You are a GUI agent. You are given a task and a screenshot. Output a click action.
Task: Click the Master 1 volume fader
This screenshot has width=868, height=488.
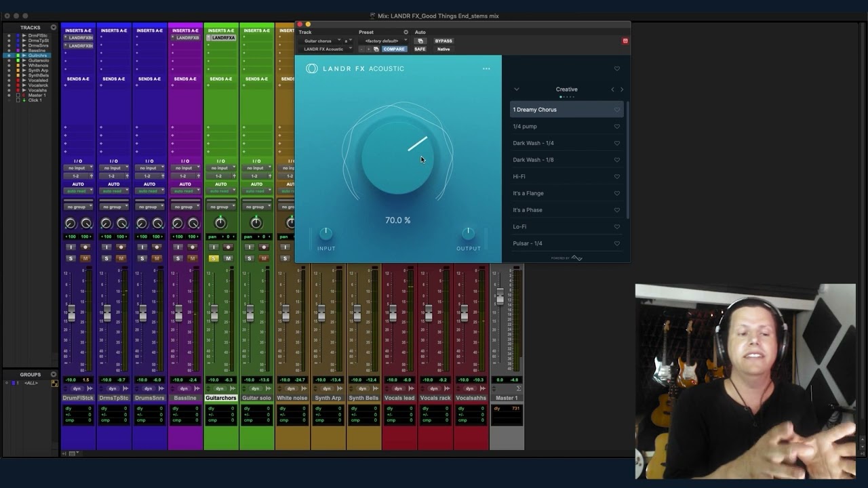(x=500, y=296)
